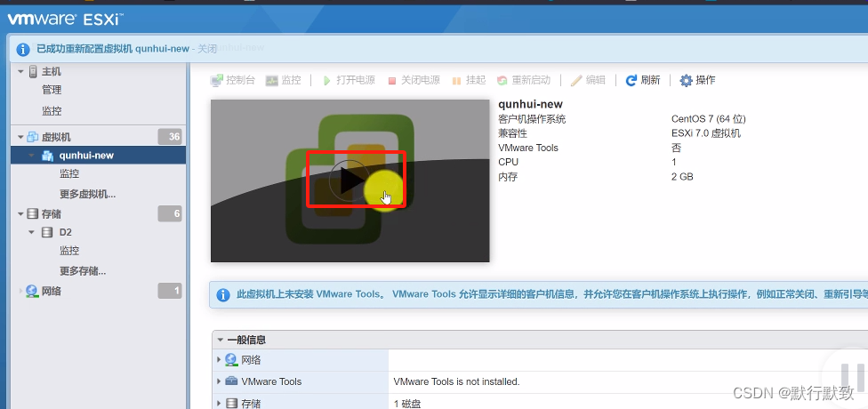Click the storage count badge 6
This screenshot has width=868, height=409.
(170, 213)
